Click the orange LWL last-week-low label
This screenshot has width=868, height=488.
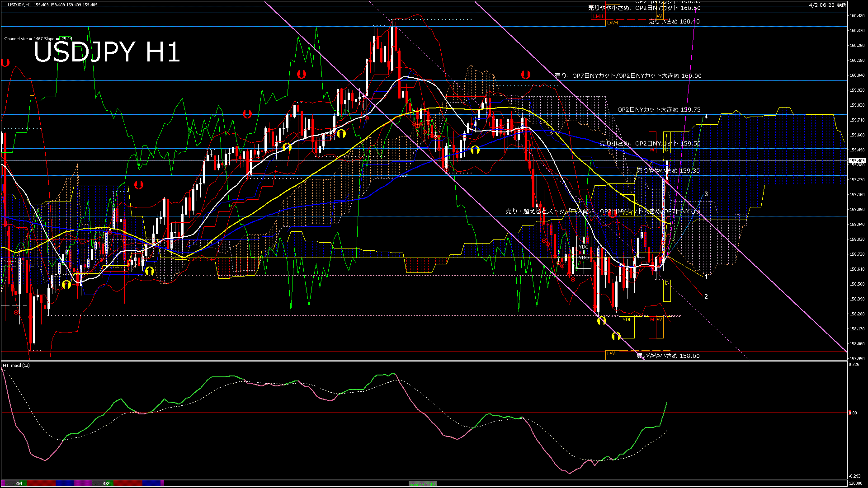point(612,354)
